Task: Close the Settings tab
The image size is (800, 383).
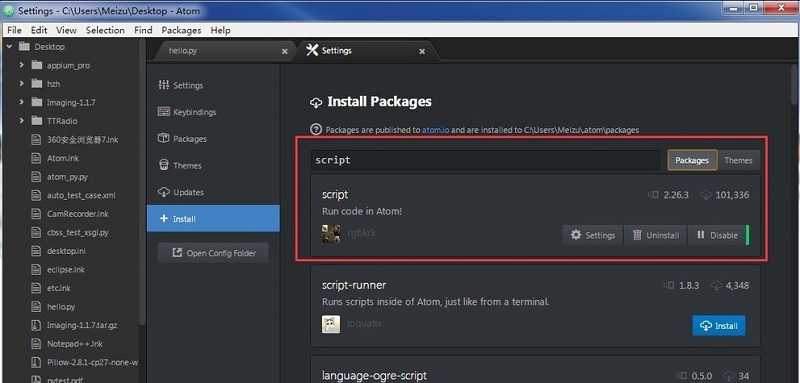Action: click(x=422, y=52)
